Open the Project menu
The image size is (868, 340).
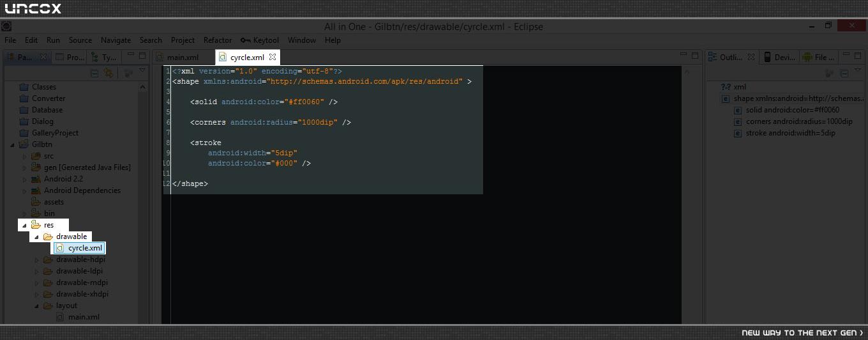point(183,40)
